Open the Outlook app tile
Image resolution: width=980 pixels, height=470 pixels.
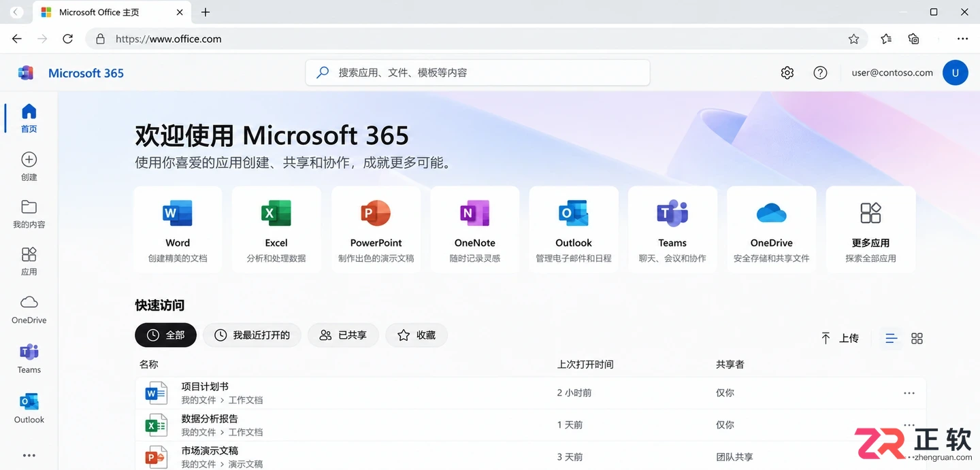[x=574, y=229]
